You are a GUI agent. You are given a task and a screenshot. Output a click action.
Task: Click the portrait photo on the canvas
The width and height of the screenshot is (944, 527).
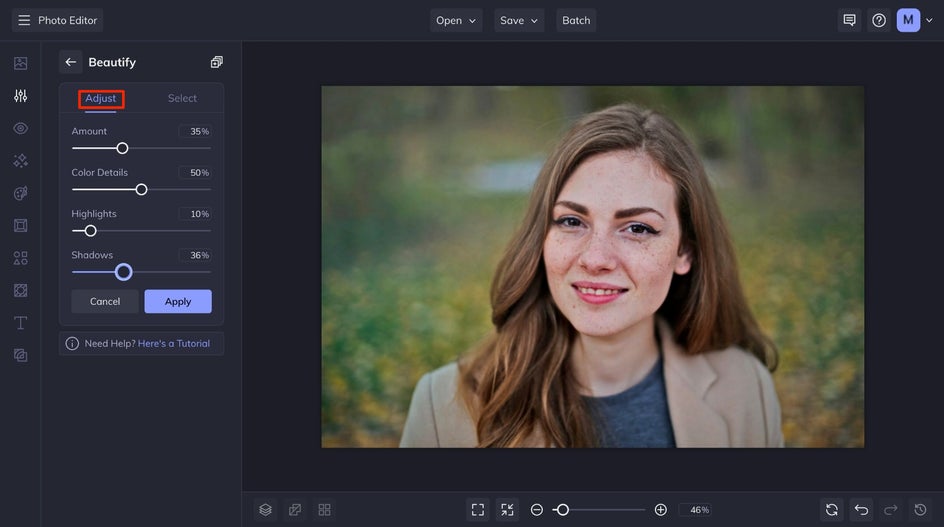click(x=592, y=267)
